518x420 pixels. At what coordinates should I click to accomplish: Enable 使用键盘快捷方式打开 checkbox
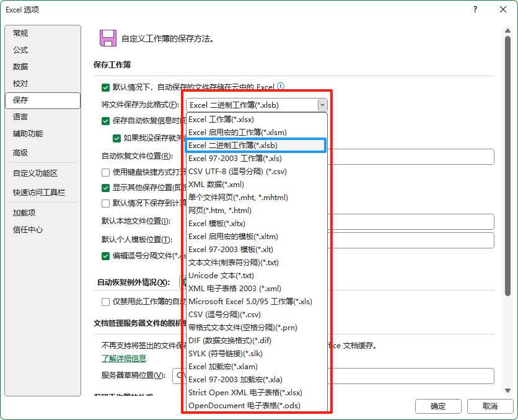tap(106, 172)
